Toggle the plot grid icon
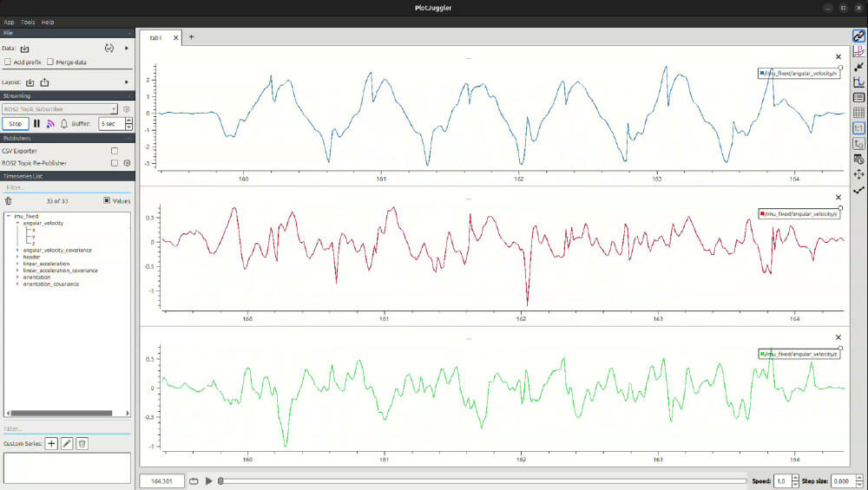Image resolution: width=868 pixels, height=490 pixels. coord(858,113)
